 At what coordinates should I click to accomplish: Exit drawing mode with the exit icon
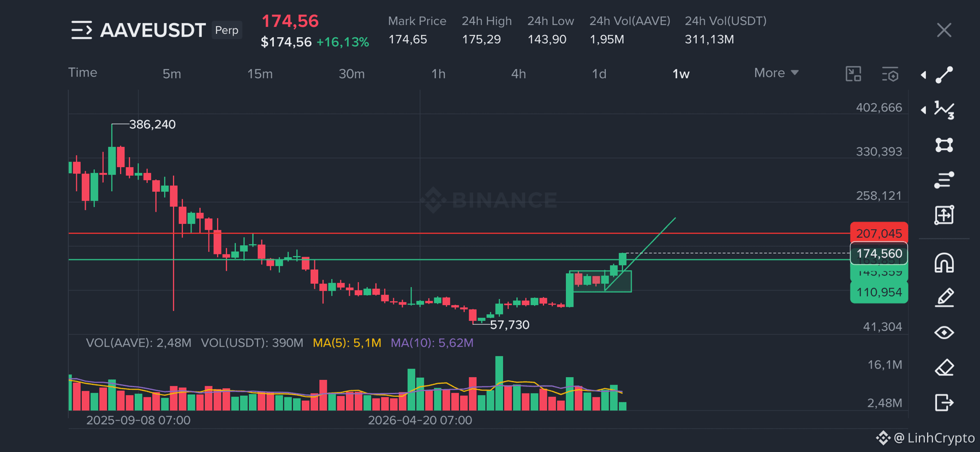pos(945,402)
